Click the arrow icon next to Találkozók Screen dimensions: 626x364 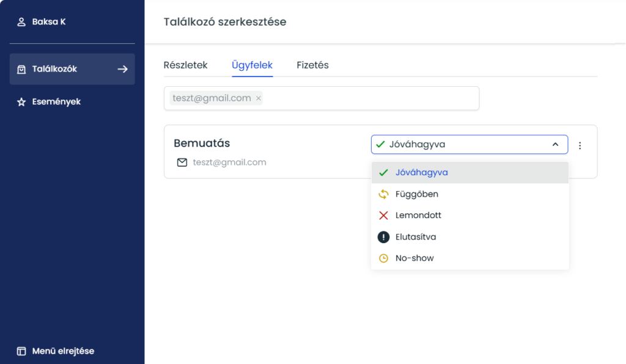click(x=122, y=69)
